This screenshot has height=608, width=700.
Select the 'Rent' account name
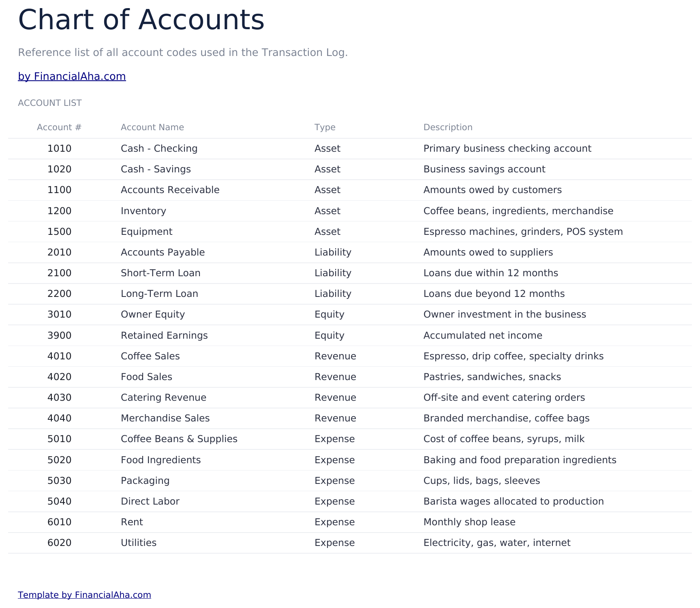pyautogui.click(x=132, y=522)
